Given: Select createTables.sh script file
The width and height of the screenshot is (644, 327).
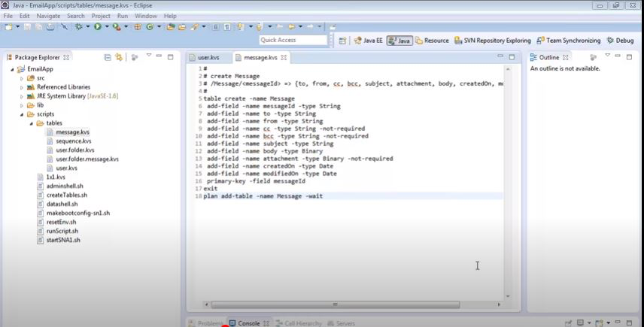Looking at the screenshot, I should pyautogui.click(x=66, y=195).
